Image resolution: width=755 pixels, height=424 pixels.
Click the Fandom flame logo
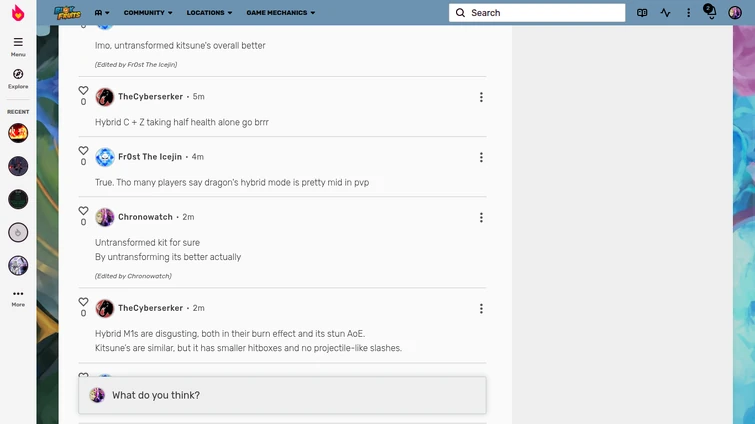click(18, 13)
